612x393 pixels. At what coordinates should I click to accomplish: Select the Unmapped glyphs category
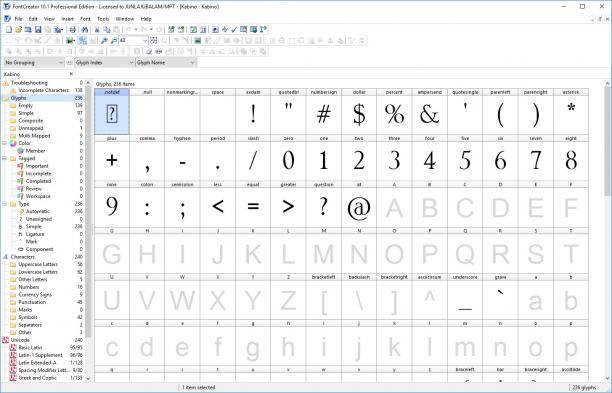tap(31, 128)
